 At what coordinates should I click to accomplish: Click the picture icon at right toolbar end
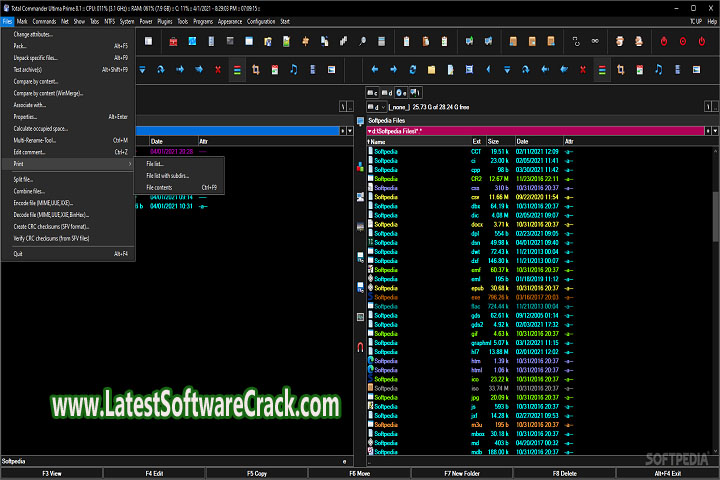click(x=696, y=70)
